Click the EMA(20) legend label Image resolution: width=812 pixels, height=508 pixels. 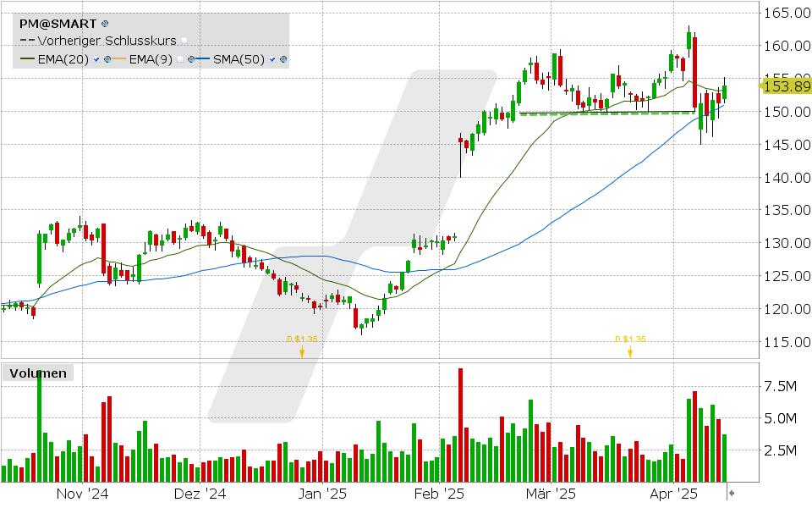63,59
